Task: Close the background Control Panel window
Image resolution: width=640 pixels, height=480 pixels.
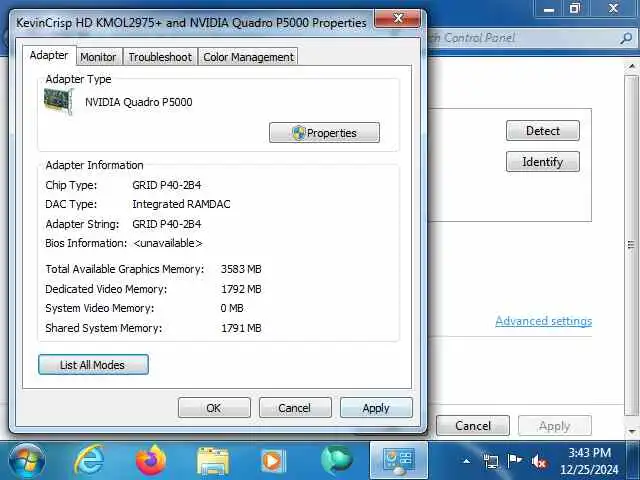Action: (x=613, y=8)
